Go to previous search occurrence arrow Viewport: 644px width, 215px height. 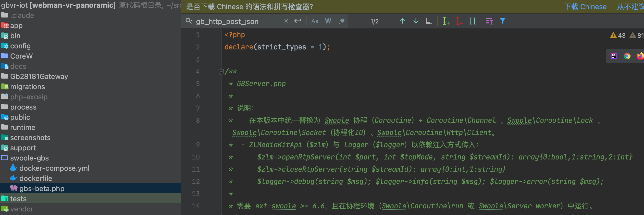point(403,21)
